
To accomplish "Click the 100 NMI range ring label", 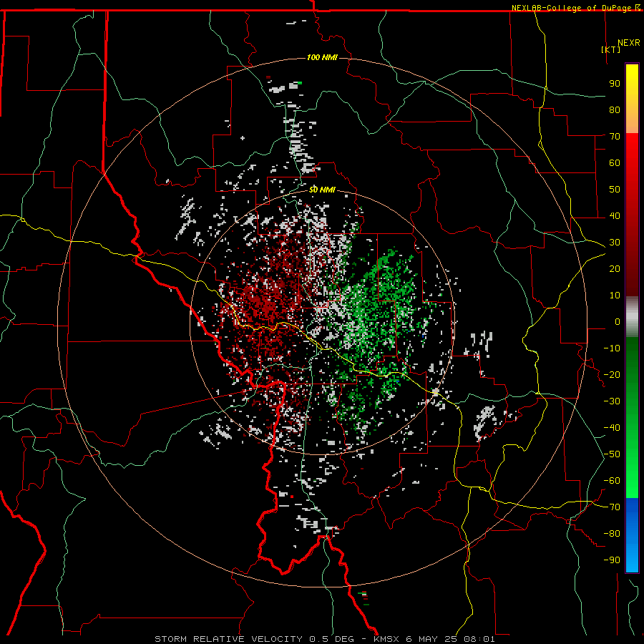I will coord(322,57).
